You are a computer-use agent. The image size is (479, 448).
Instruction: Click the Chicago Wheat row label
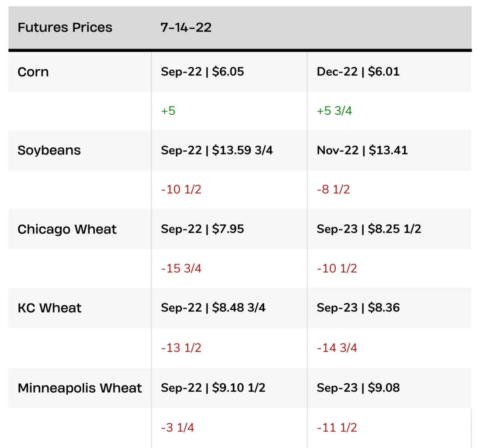point(67,229)
